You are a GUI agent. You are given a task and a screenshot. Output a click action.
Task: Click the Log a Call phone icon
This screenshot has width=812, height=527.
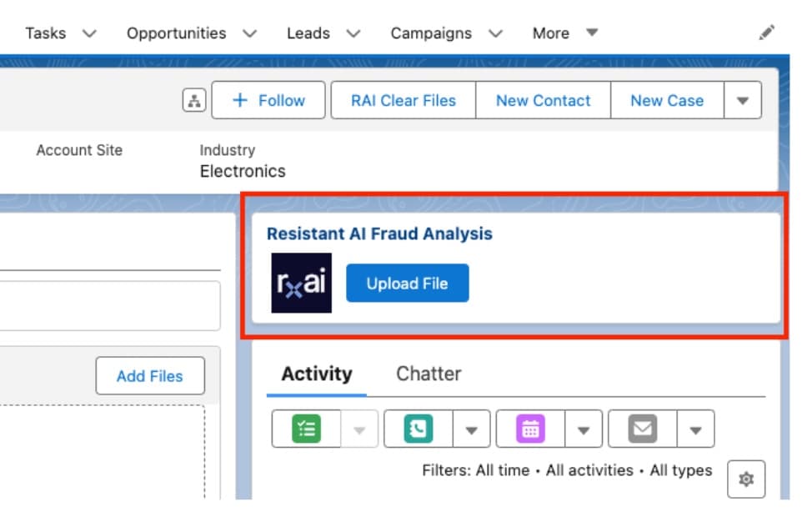(418, 429)
